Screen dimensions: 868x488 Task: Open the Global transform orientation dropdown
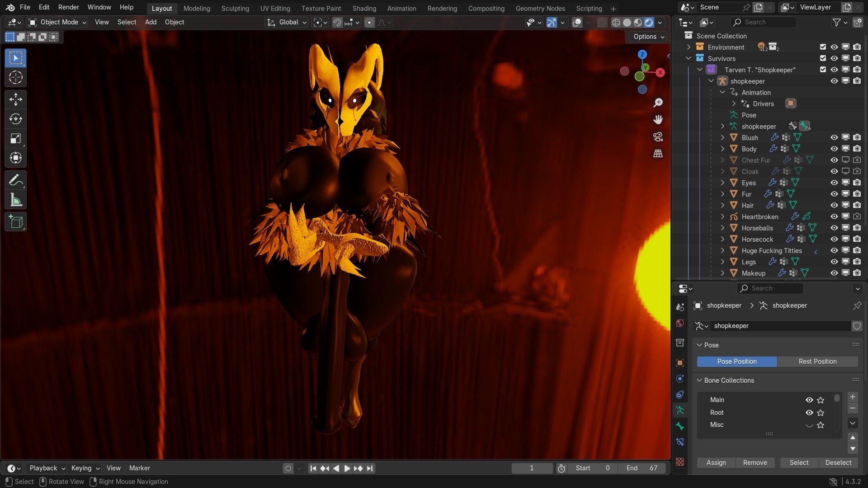(286, 22)
